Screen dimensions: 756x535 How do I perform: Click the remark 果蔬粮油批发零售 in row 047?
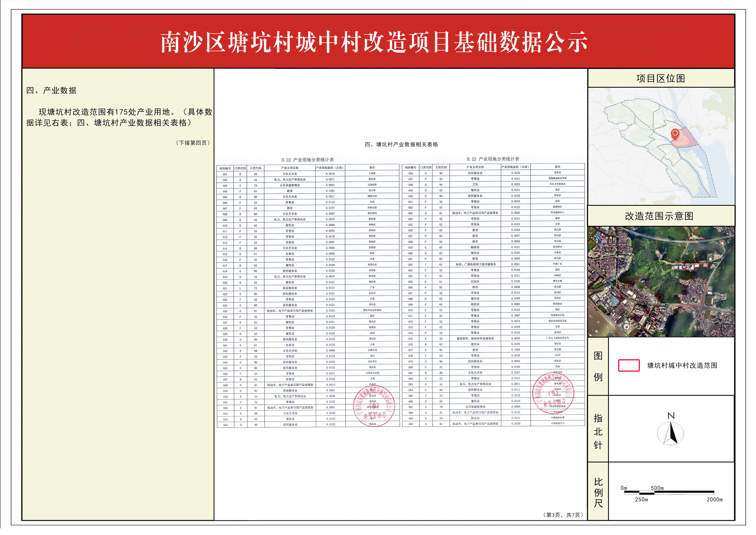557,178
